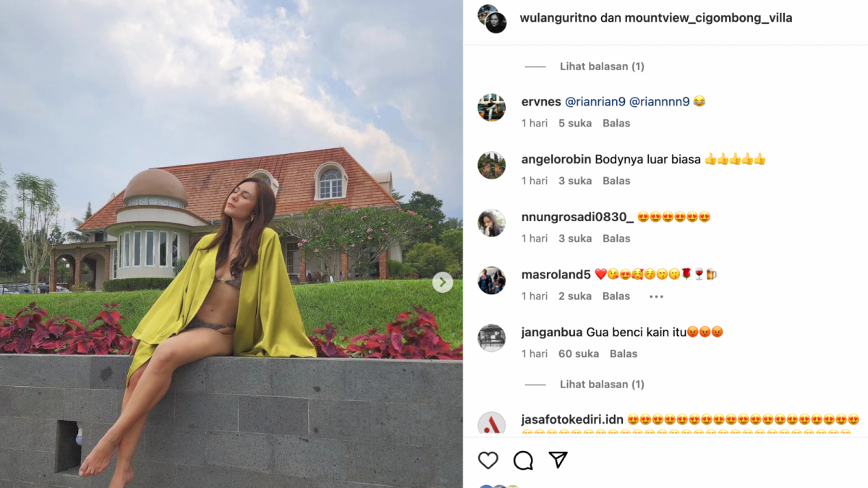Open wulanguritno profile link in header
The width and height of the screenshot is (868, 488).
[558, 18]
